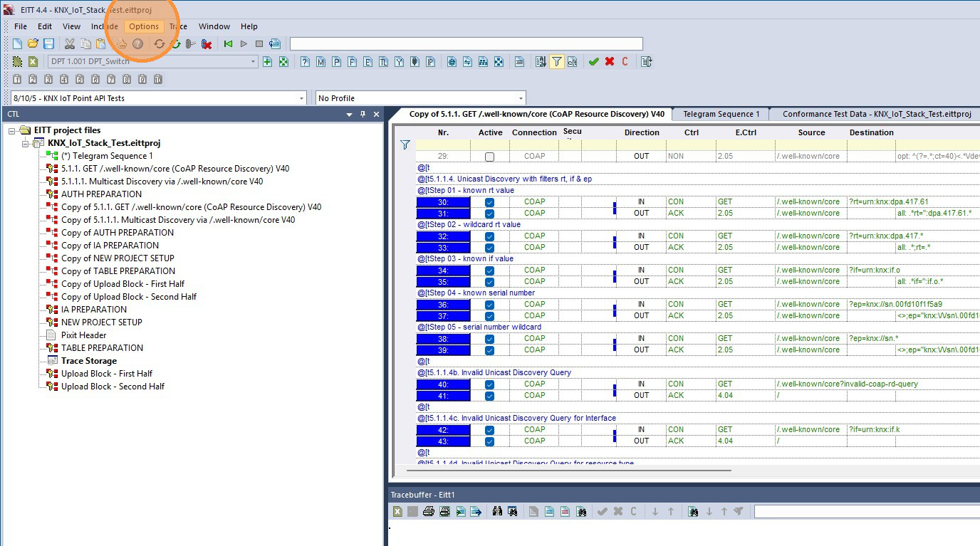Click the 'M' telegram type icon
The height and width of the screenshot is (546, 980).
click(320, 62)
